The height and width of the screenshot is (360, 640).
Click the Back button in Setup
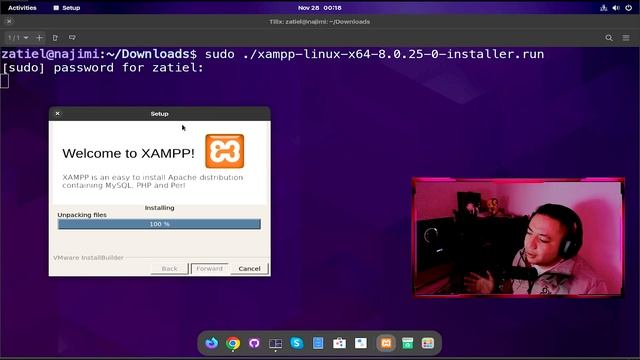click(x=169, y=269)
